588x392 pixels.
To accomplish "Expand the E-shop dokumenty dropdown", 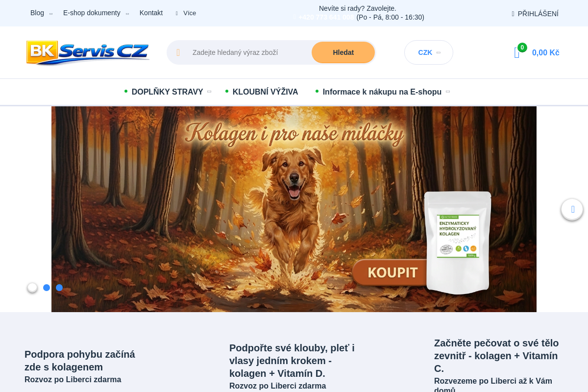I will point(96,13).
